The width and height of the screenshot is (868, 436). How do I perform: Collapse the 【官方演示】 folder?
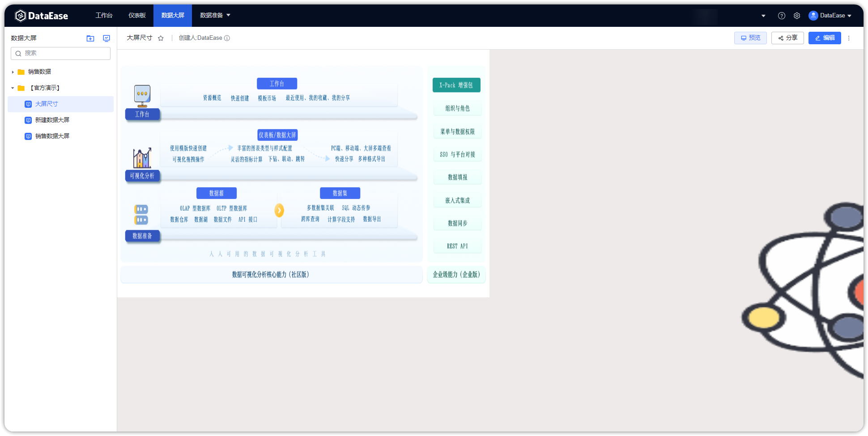[12, 88]
